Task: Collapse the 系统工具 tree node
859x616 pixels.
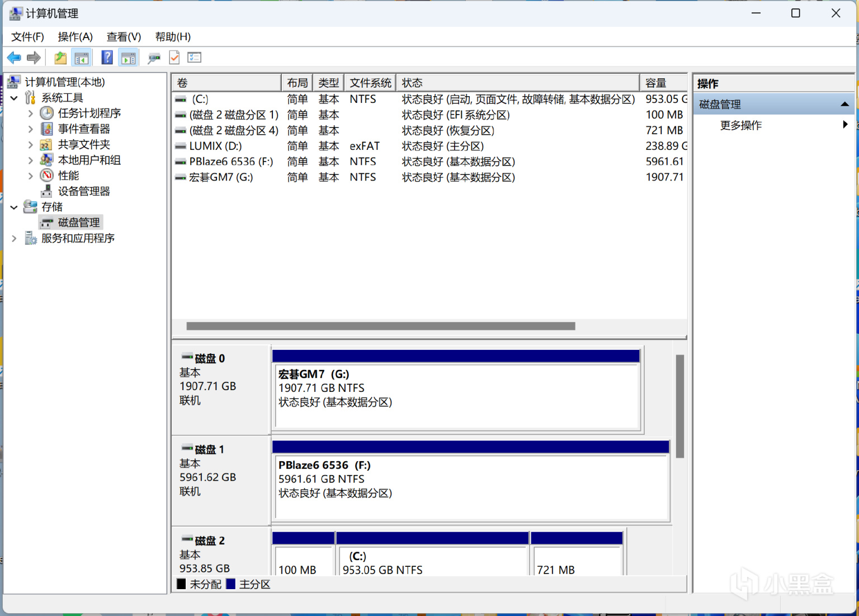Action: [x=14, y=98]
